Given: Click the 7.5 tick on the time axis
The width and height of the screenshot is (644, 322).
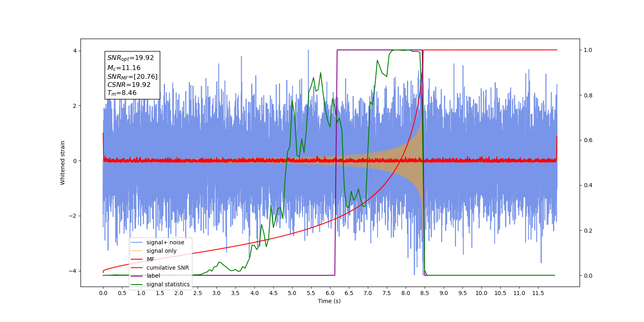Looking at the screenshot, I should pos(387,293).
